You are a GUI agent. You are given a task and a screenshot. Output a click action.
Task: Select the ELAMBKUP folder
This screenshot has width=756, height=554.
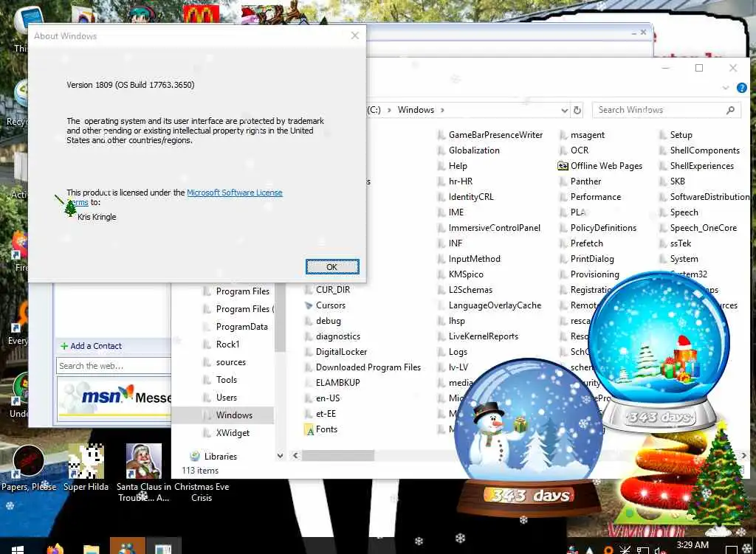pos(332,383)
